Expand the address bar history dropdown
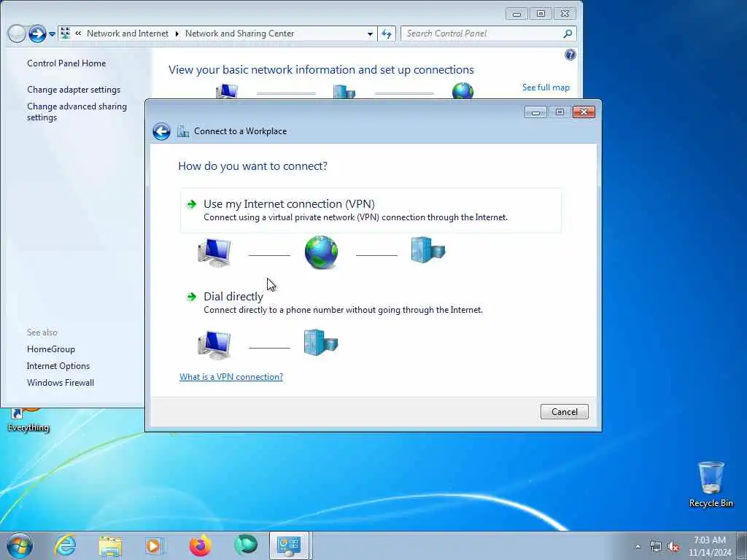 tap(370, 34)
